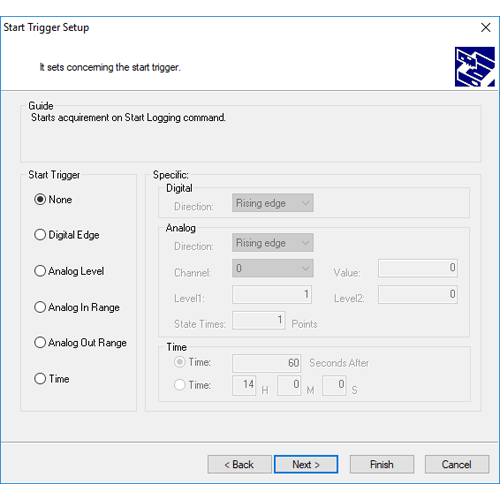This screenshot has width=500, height=500.
Task: Open the Analog Channel dropdown
Action: [273, 268]
